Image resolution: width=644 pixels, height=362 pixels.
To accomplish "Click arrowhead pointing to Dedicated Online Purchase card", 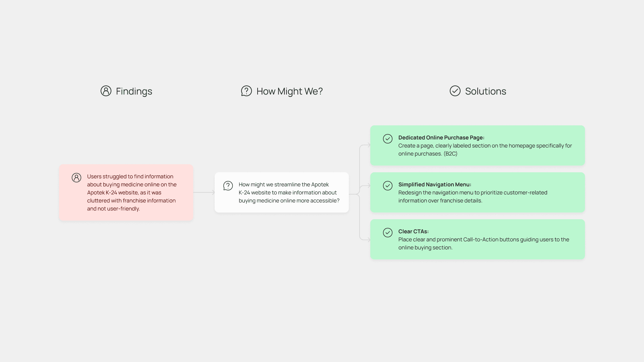I will tap(368, 145).
